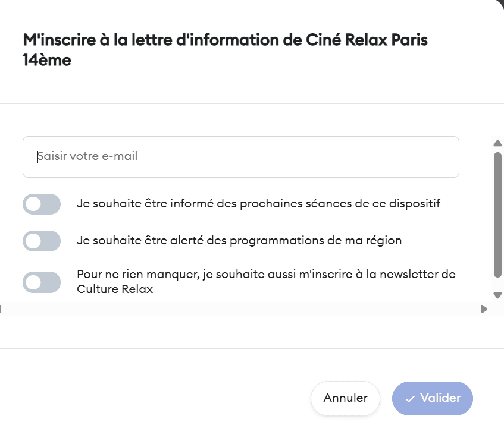The height and width of the screenshot is (425, 504).
Task: Click the vertical scrollbar down arrow
Action: [498, 295]
